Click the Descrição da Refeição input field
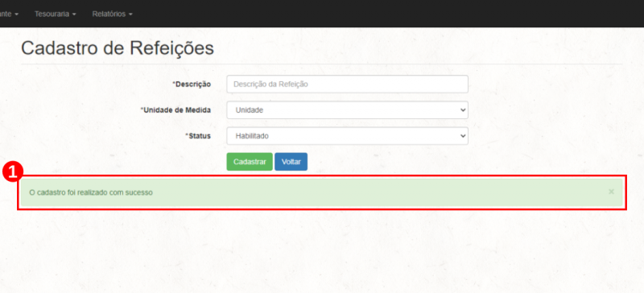 click(x=347, y=85)
